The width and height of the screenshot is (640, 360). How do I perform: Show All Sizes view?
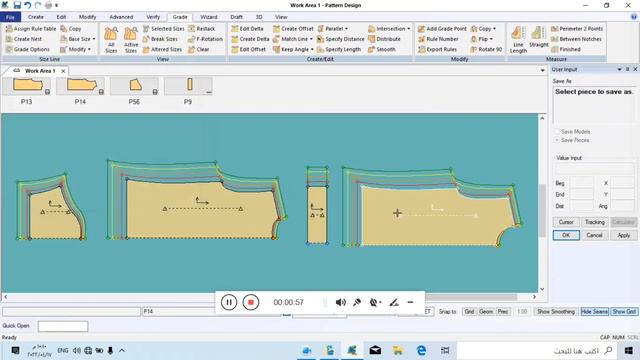(111, 40)
